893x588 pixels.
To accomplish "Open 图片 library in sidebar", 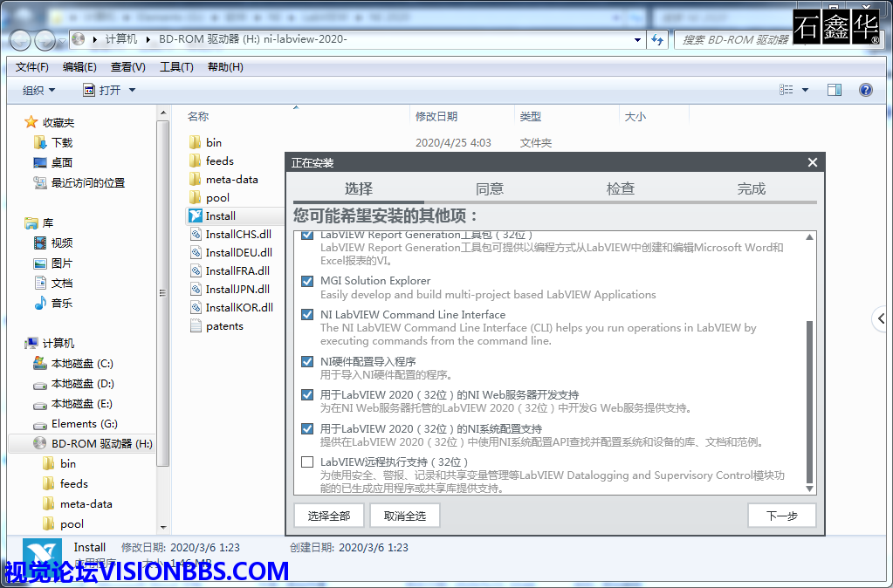I will coord(61,263).
